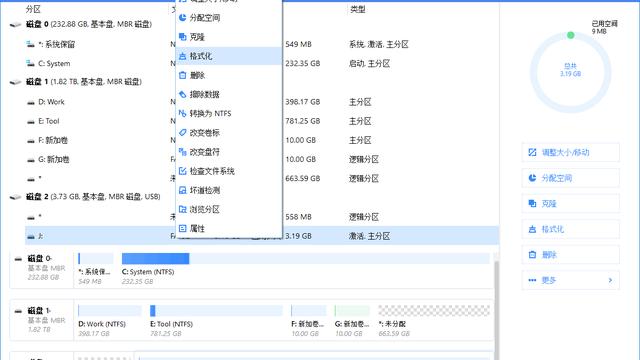Click the drive icon next to D: Work
Viewport: 640px width, 360px height.
31,102
